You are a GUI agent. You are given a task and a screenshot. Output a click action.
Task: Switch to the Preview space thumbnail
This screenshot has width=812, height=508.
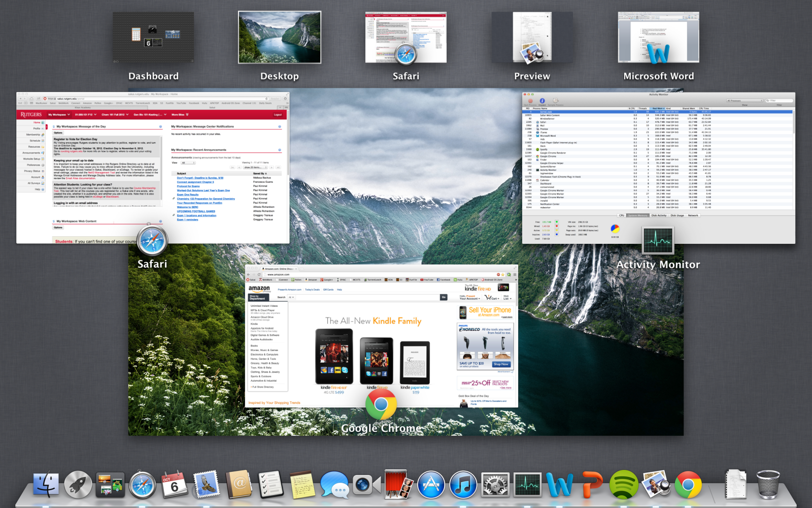coord(532,38)
